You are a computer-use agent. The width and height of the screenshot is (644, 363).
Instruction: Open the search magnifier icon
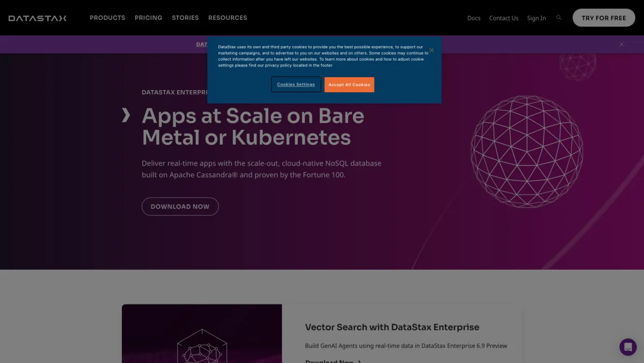(x=559, y=18)
